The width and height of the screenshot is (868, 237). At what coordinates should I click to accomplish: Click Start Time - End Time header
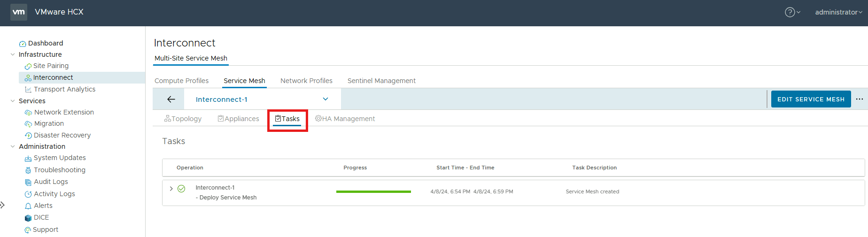pos(465,168)
